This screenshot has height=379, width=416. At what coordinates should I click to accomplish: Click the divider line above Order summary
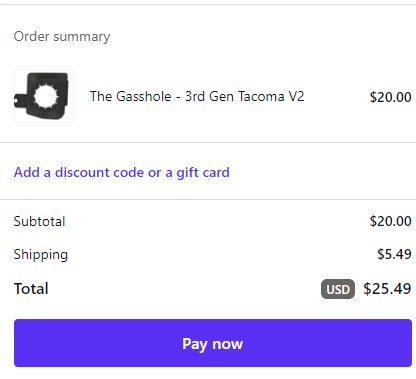tap(208, 5)
